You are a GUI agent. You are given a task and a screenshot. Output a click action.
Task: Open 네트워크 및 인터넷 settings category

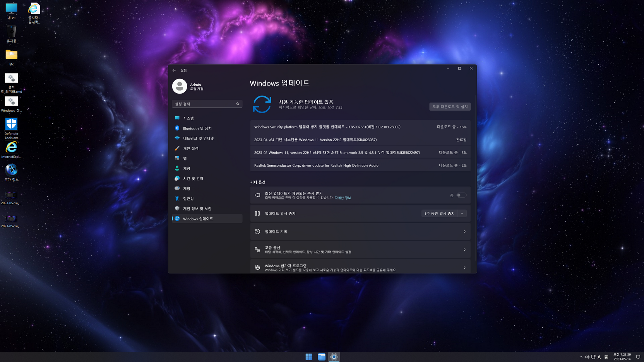coord(207,138)
